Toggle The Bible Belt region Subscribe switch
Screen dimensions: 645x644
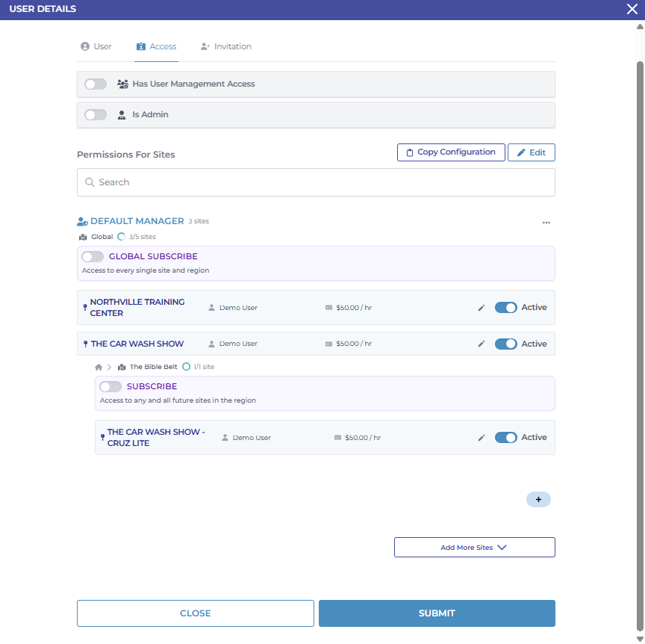pyautogui.click(x=110, y=387)
